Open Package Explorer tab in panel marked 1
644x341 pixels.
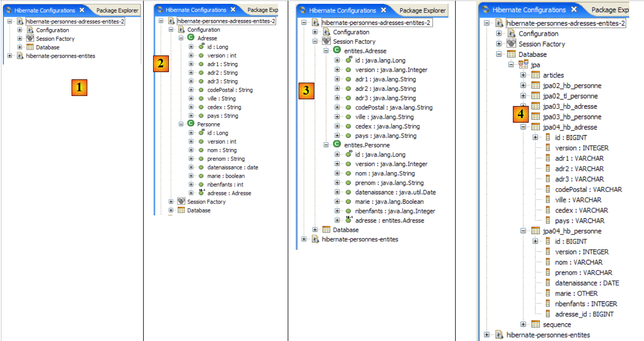[x=117, y=10]
